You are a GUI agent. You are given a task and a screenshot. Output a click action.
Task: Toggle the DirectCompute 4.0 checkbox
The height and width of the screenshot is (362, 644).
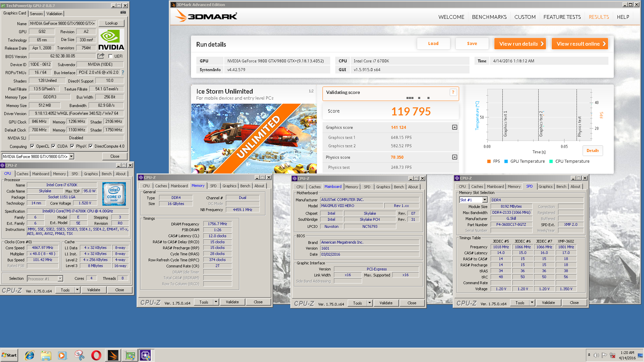tap(91, 146)
